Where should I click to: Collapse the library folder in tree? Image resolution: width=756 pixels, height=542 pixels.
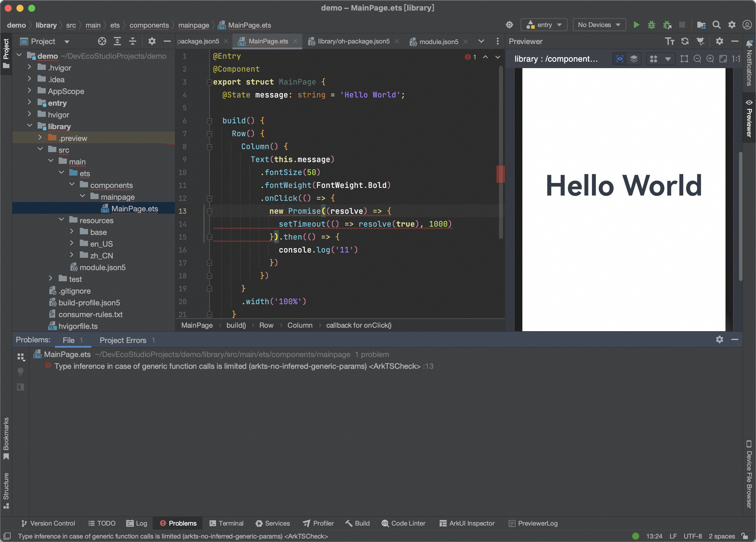click(30, 126)
